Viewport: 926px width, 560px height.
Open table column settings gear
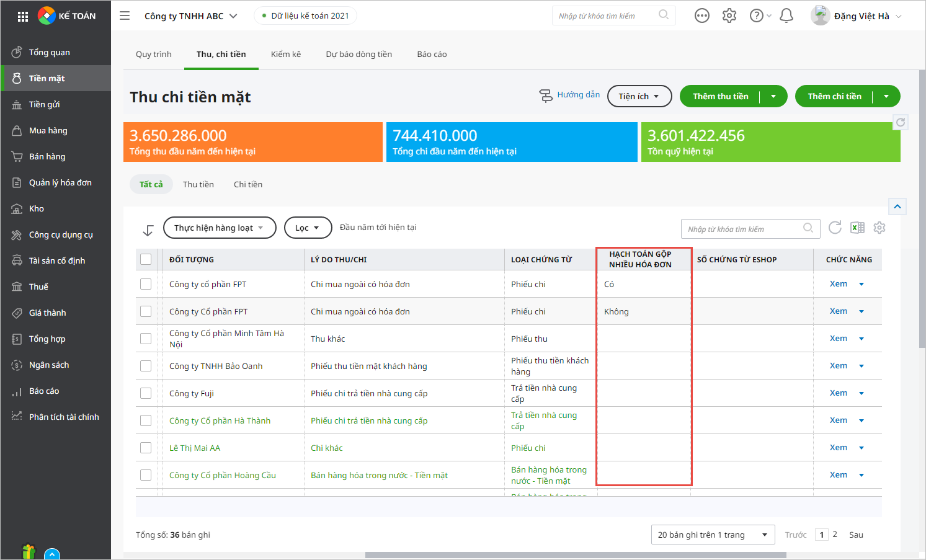(879, 228)
